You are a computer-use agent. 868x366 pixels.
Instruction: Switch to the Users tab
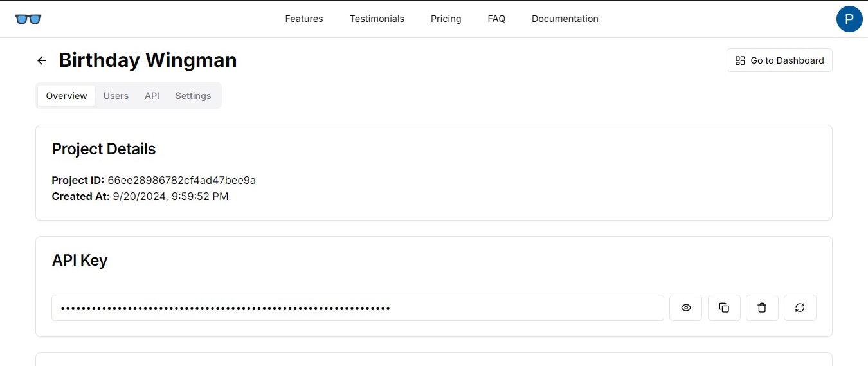(x=116, y=96)
